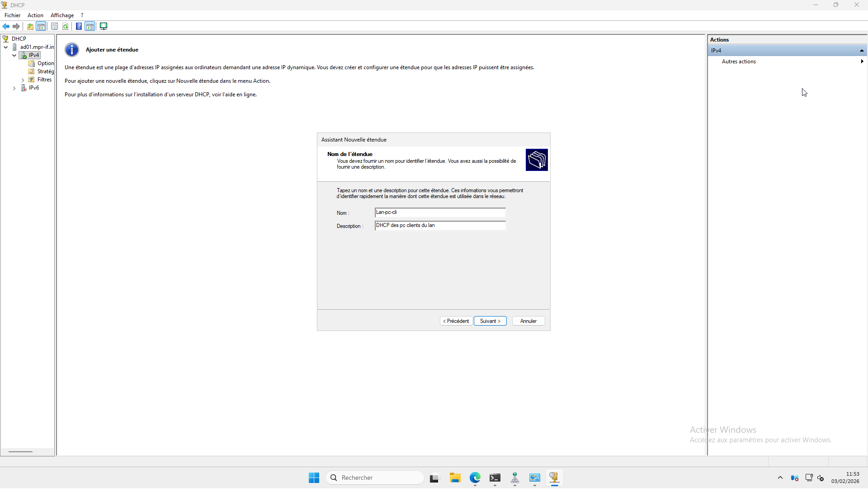This screenshot has width=868, height=492.
Task: Click the Refresh toolbar icon
Action: (x=66, y=26)
